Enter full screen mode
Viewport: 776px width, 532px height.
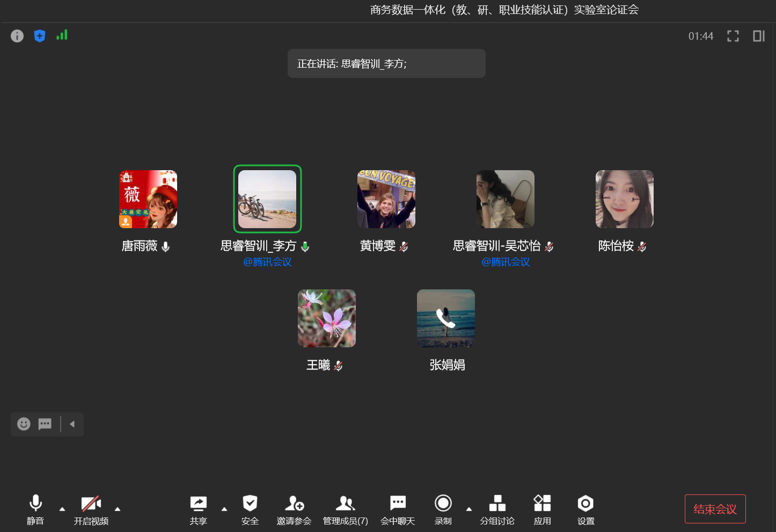coord(733,36)
